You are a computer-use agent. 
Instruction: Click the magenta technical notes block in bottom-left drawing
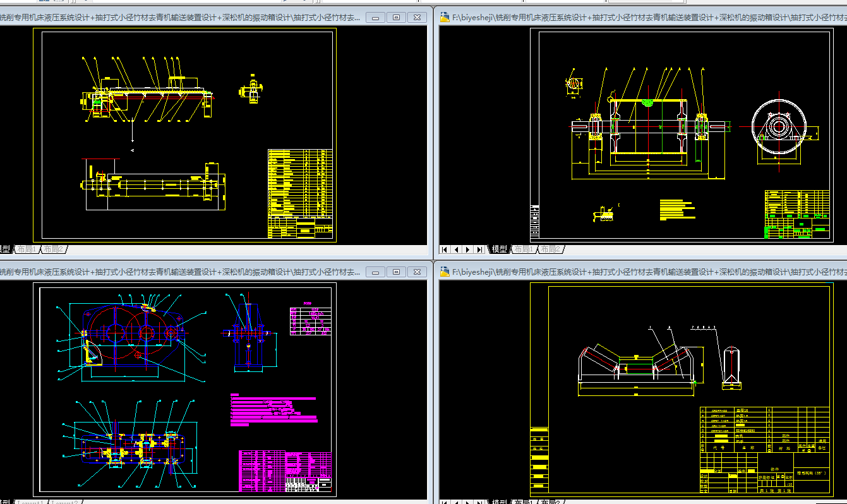tap(273, 409)
